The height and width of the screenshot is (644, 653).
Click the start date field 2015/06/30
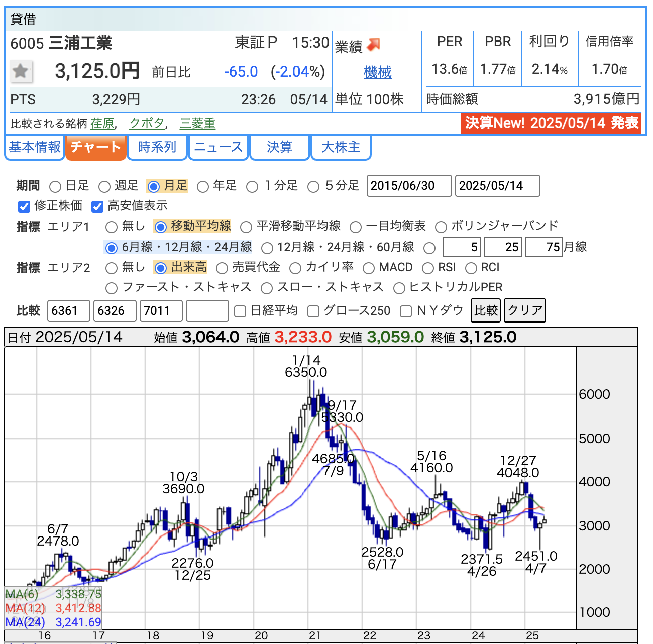[409, 186]
